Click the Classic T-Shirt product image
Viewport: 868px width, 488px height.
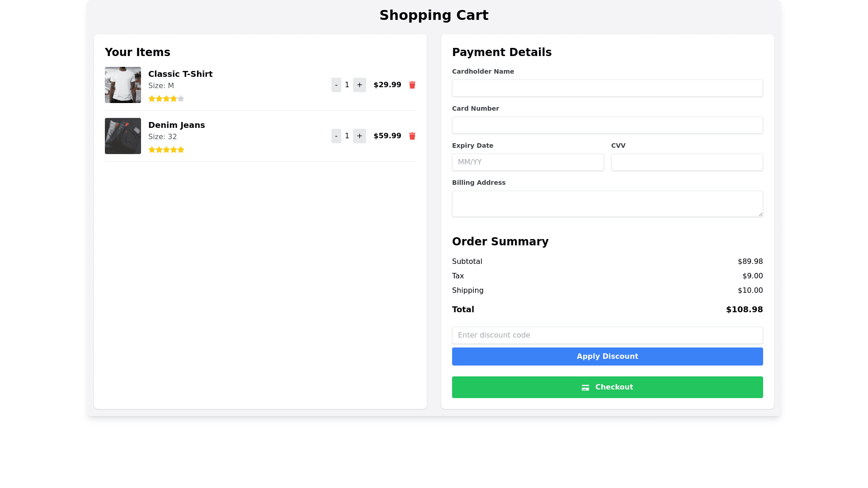pos(123,85)
